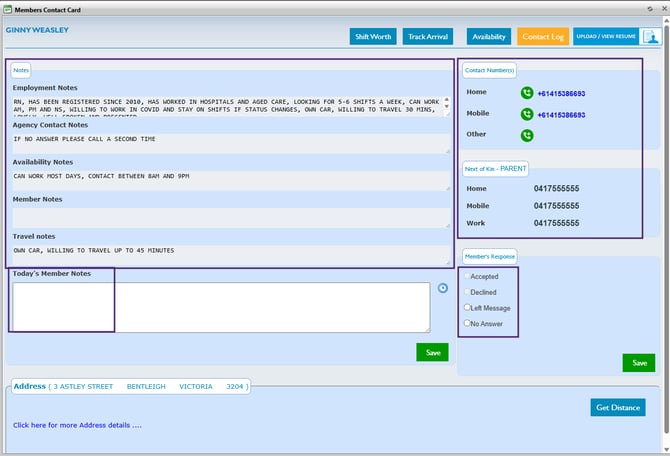Save today's member notes
The width and height of the screenshot is (670, 456).
[x=432, y=352]
